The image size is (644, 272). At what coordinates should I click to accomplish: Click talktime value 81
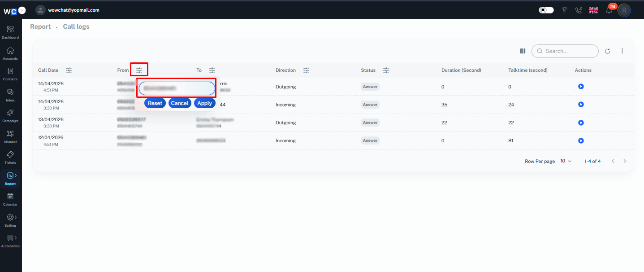[x=511, y=140]
